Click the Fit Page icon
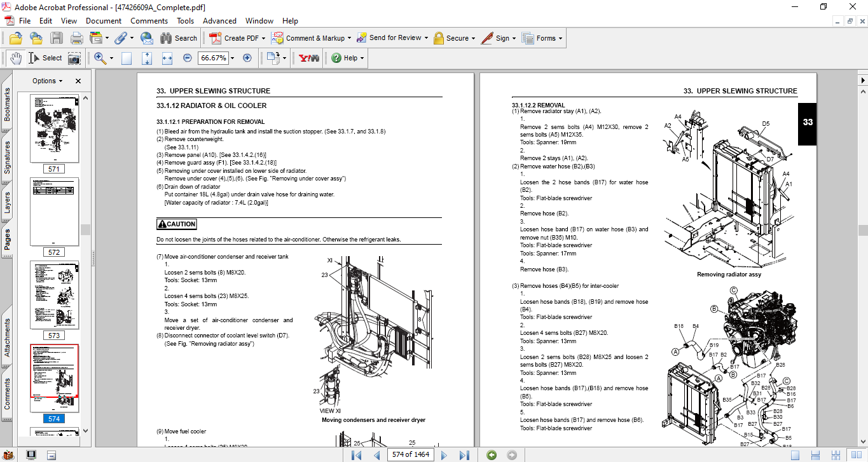 [x=147, y=58]
